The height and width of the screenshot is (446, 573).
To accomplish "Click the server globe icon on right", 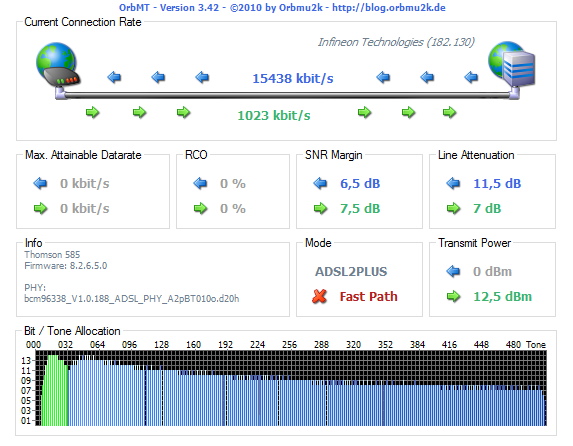I will (x=512, y=64).
